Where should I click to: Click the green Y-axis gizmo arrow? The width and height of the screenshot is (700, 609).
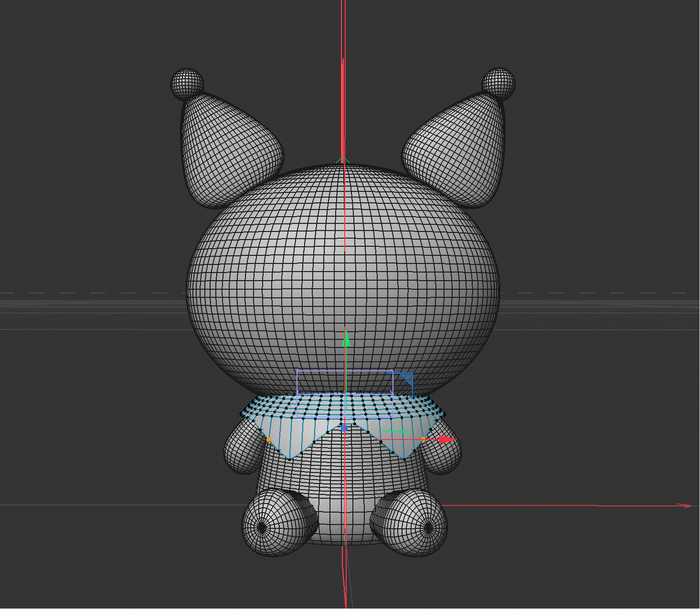(346, 338)
